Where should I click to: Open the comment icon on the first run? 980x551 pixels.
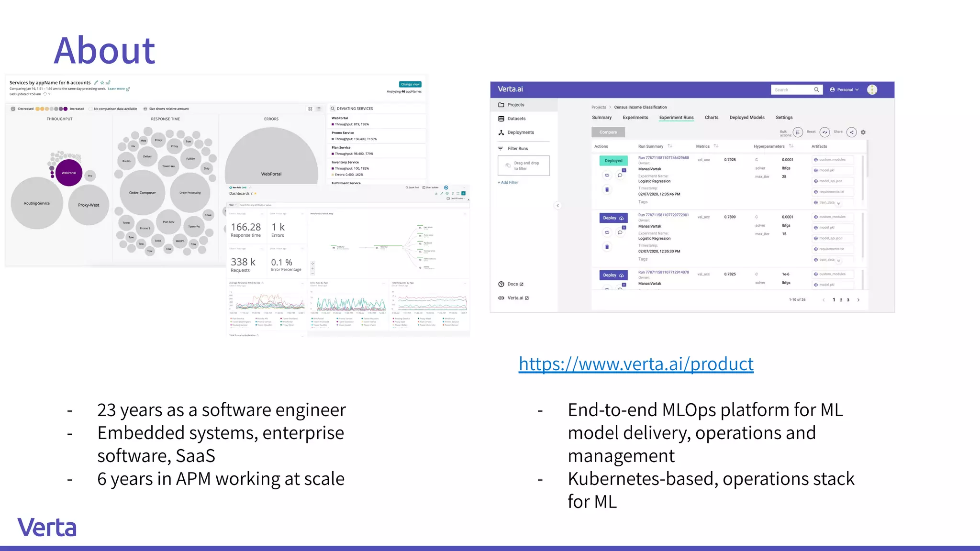click(620, 176)
